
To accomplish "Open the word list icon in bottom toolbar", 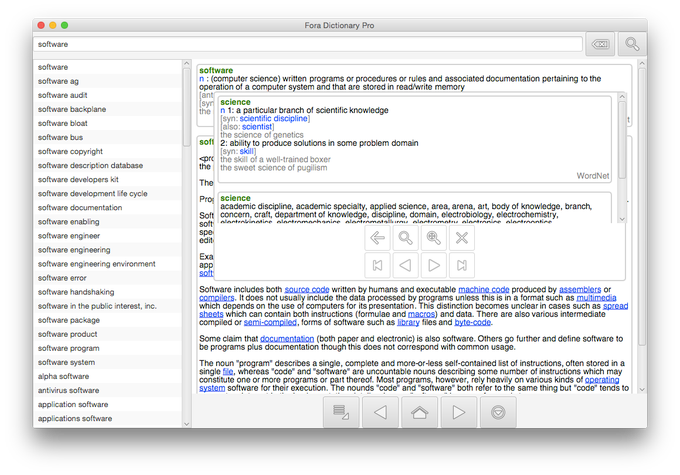I will (x=341, y=412).
